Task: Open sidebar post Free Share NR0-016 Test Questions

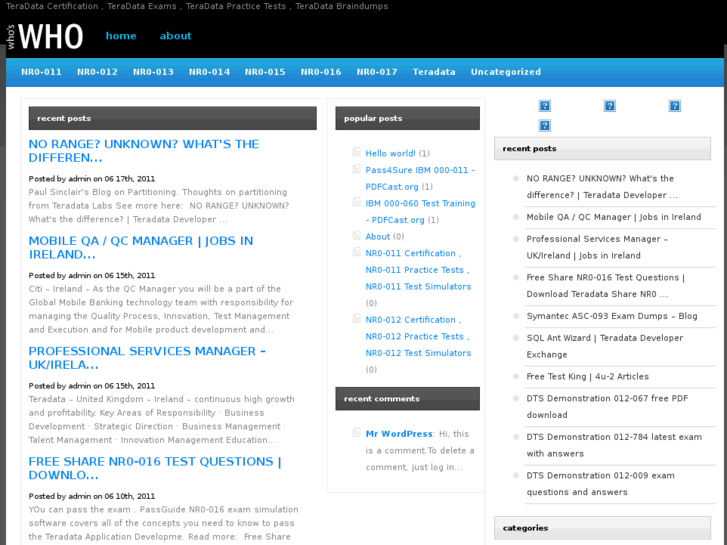Action: pyautogui.click(x=606, y=286)
